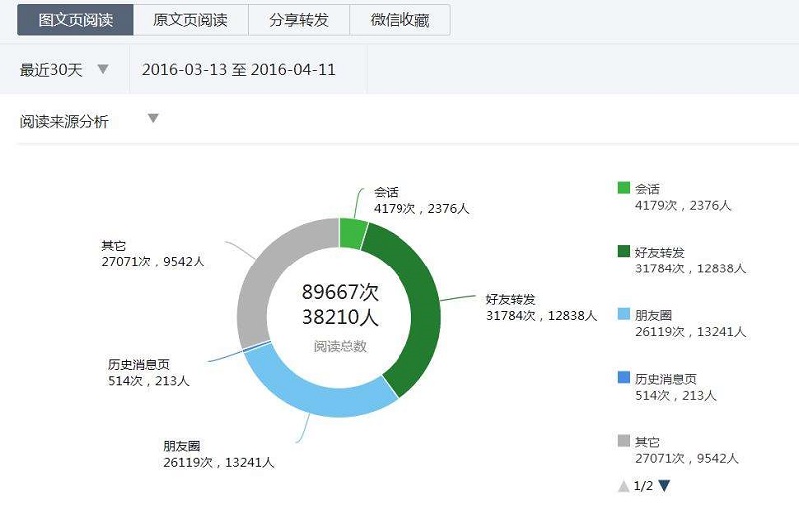
Task: Toggle 历史消息页 blue legend swatch
Action: [624, 377]
